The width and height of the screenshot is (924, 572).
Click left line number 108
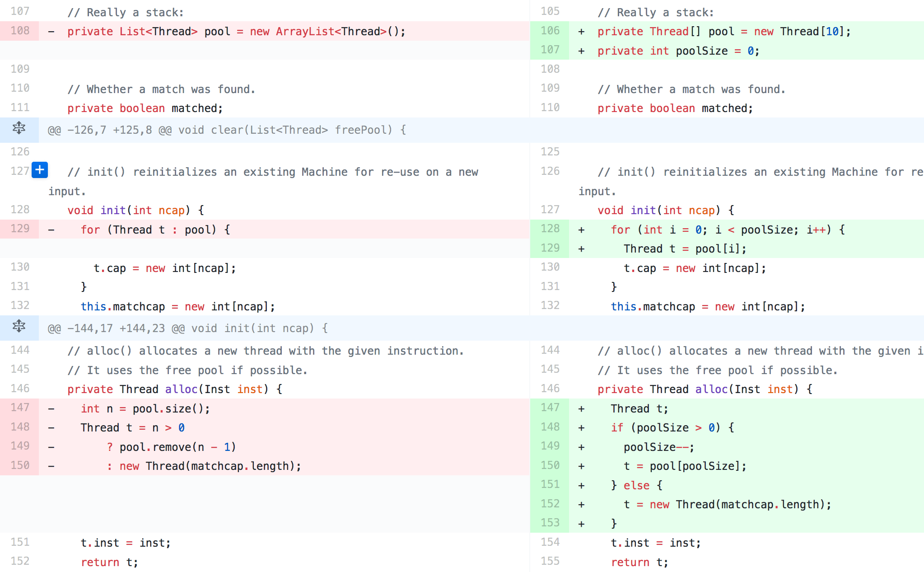pos(20,31)
